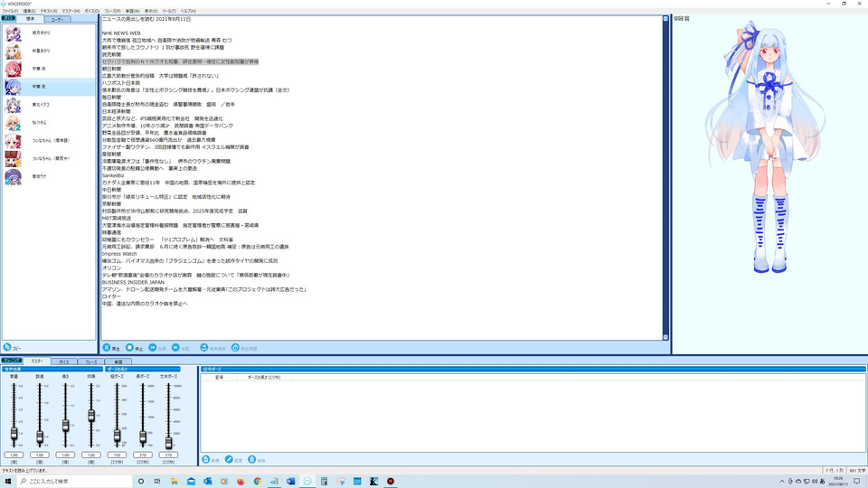Open Word from the taskbar
This screenshot has width=868, height=488.
click(x=290, y=482)
